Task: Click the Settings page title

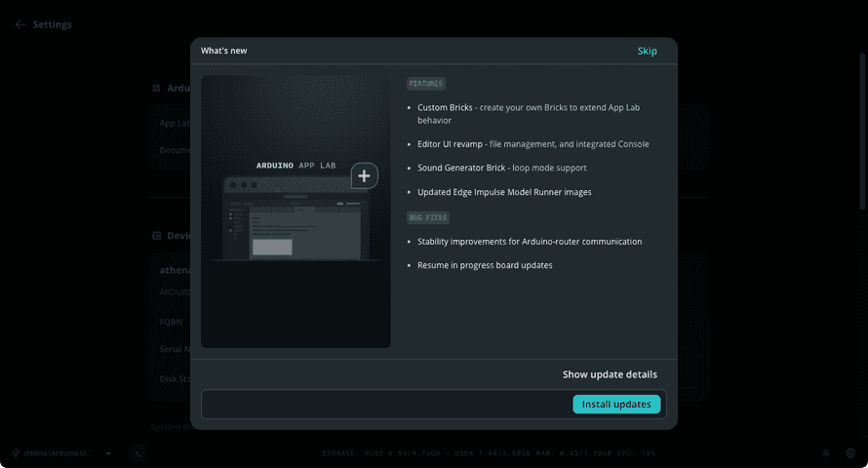Action: (x=52, y=24)
